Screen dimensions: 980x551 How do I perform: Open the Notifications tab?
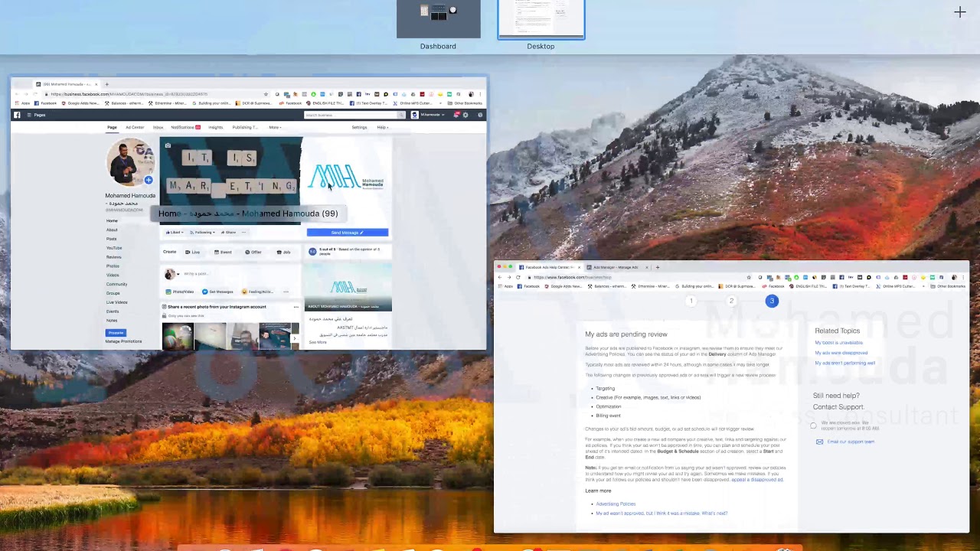coord(185,127)
